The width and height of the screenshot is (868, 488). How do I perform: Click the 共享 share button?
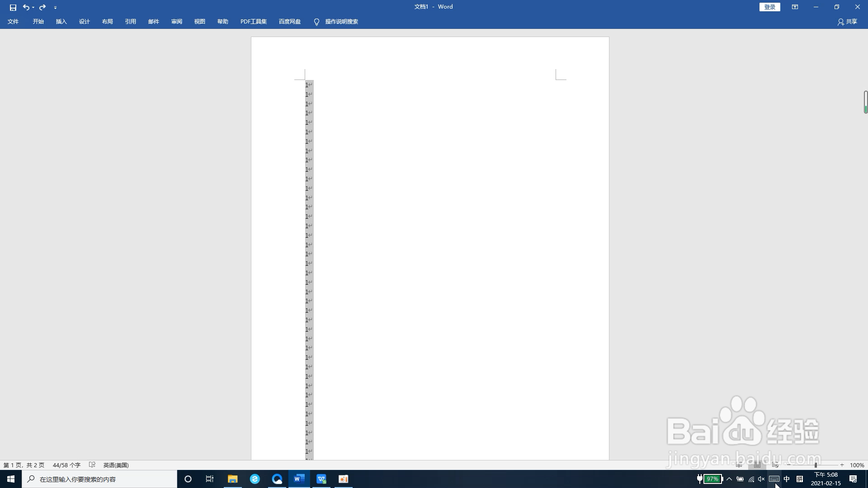847,22
